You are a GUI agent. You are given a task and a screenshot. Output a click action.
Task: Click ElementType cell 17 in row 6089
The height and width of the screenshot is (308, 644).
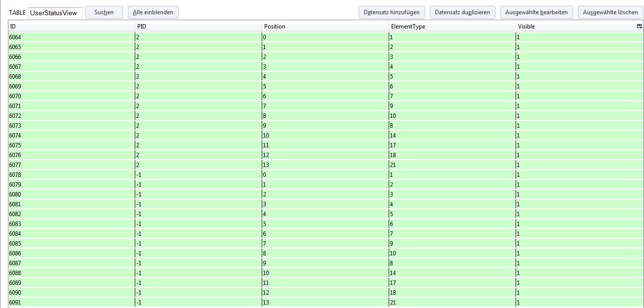pyautogui.click(x=452, y=283)
